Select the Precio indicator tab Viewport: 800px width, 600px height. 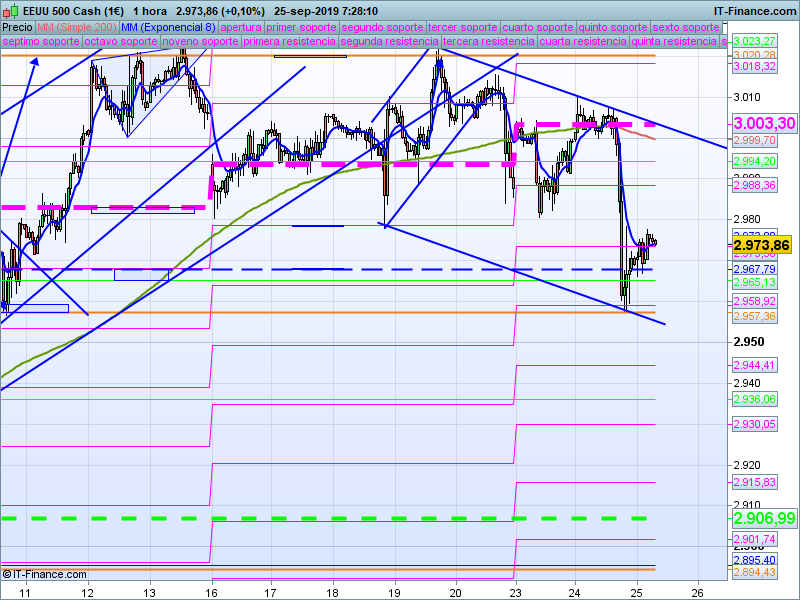tap(17, 27)
